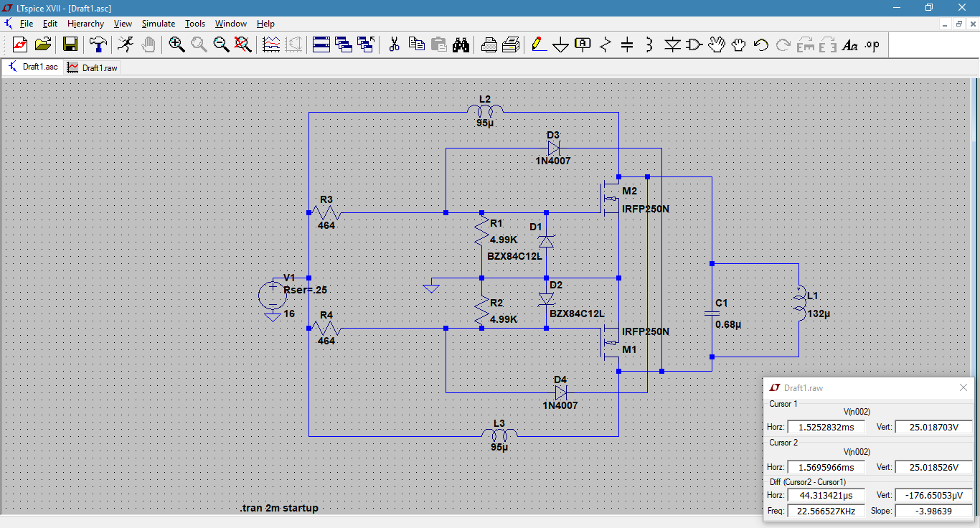The height and width of the screenshot is (528, 980).
Task: Click the Diff Freq value field
Action: 826,511
